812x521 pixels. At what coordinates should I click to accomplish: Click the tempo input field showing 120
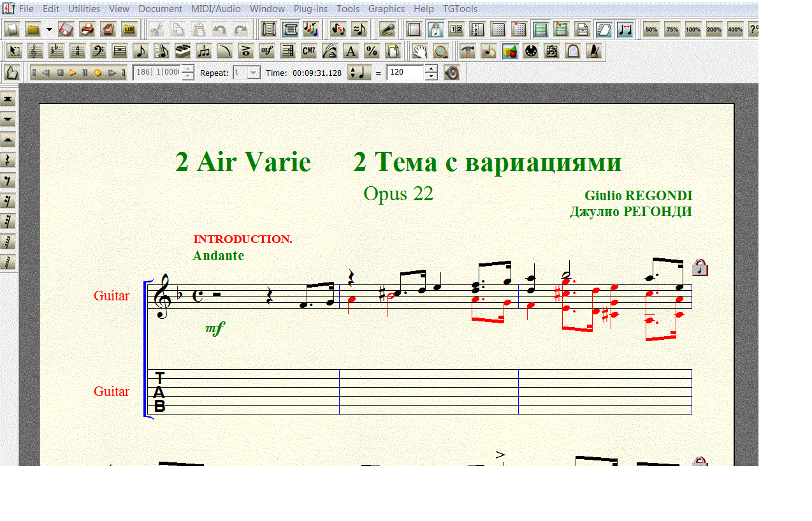pos(405,73)
